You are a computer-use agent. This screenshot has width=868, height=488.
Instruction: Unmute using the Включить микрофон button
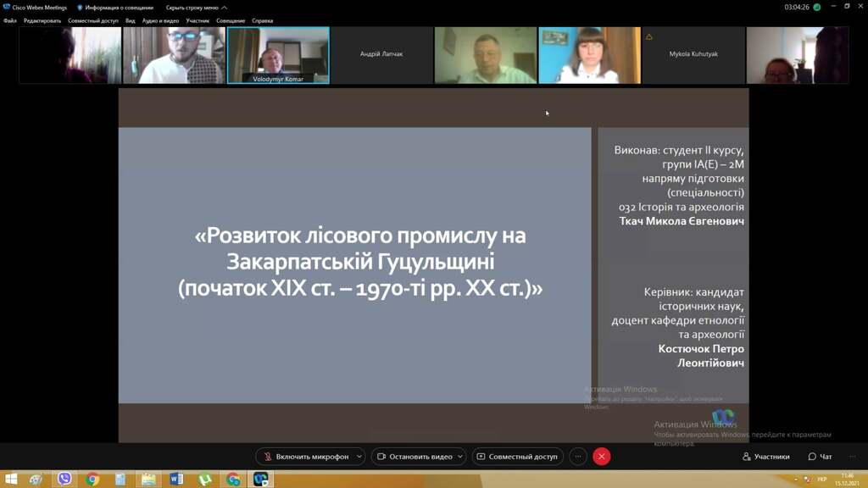(306, 457)
